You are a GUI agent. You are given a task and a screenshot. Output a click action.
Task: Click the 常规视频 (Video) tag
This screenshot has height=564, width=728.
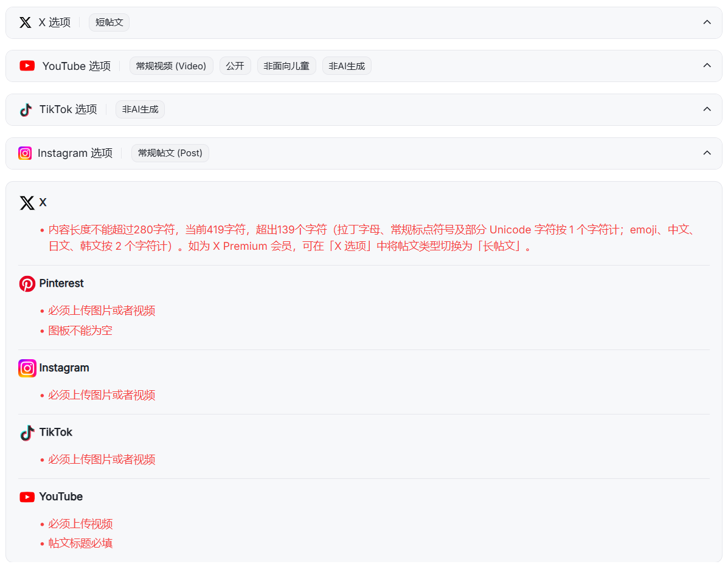[171, 66]
